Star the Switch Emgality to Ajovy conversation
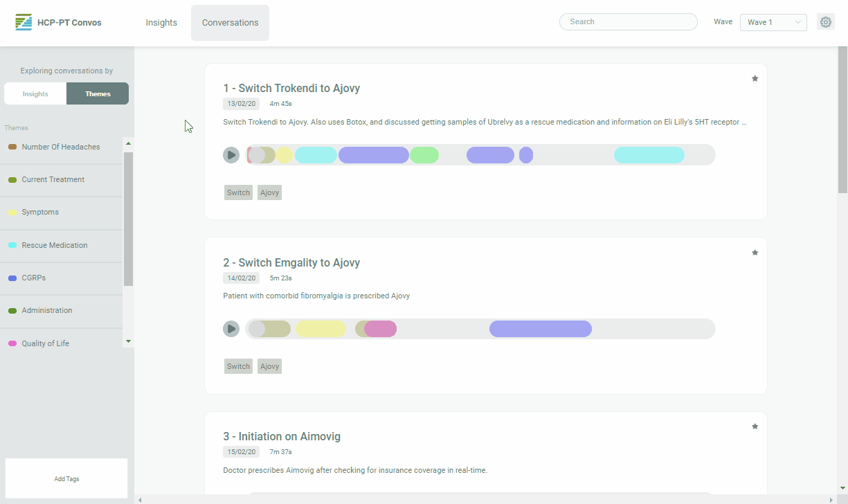Image resolution: width=848 pixels, height=504 pixels. 755,253
